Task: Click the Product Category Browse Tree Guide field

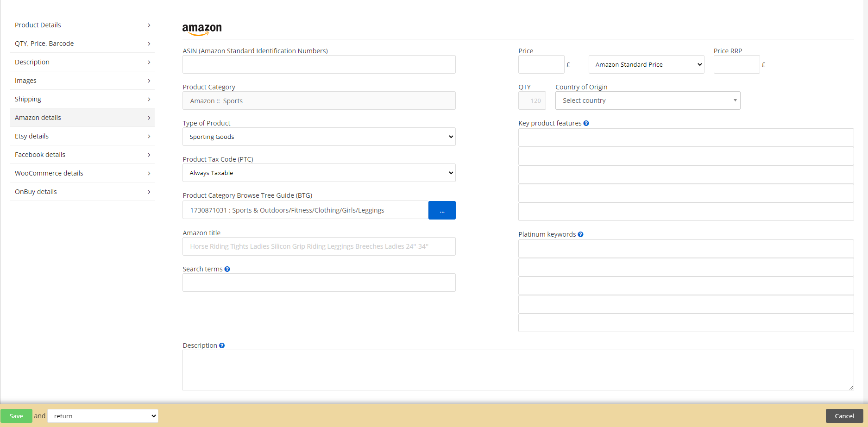Action: click(306, 210)
